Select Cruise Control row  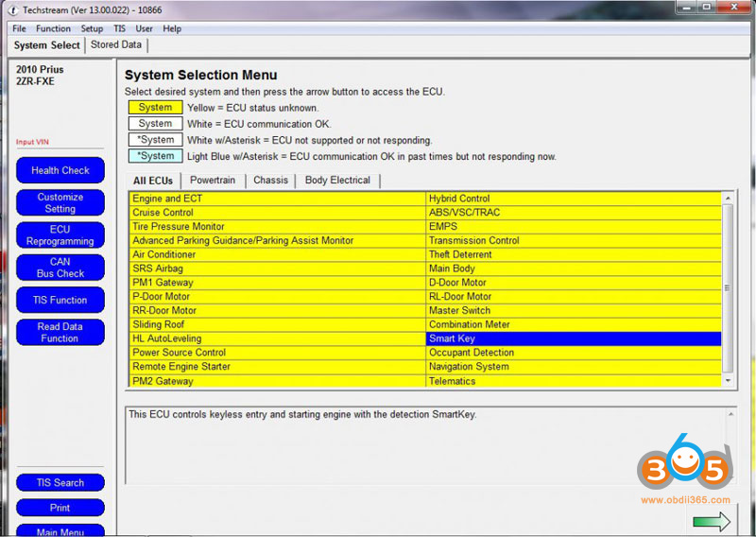[x=277, y=213]
